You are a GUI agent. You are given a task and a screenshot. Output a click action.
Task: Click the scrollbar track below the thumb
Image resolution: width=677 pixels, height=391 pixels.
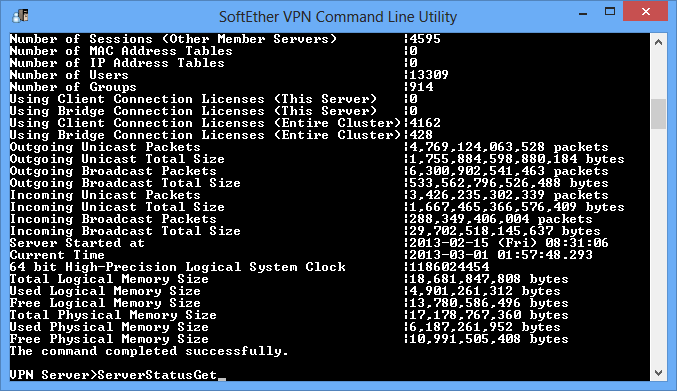pos(658,246)
